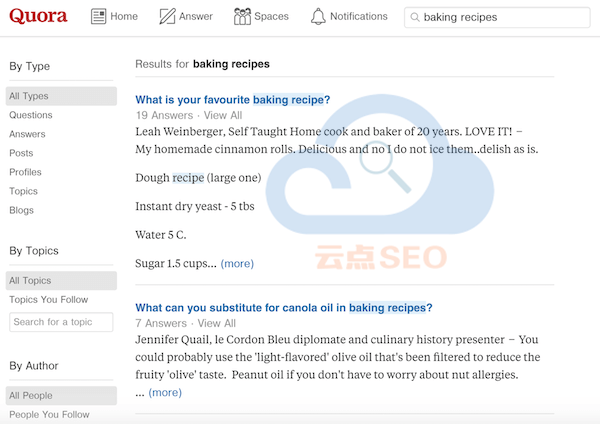Image resolution: width=600 pixels, height=424 pixels.
Task: Choose People You Follow filter
Action: [x=49, y=415]
